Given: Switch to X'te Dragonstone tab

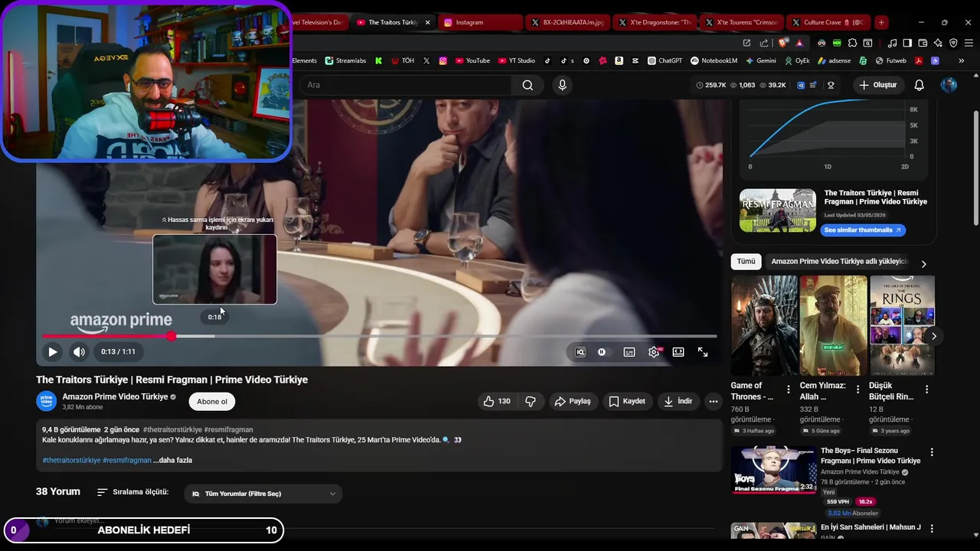Looking at the screenshot, I should tap(655, 22).
